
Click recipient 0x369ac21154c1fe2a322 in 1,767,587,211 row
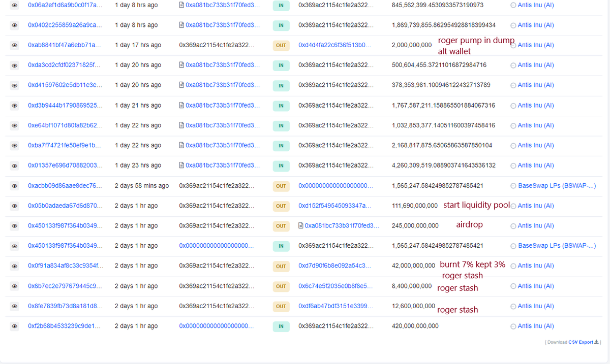coord(335,106)
